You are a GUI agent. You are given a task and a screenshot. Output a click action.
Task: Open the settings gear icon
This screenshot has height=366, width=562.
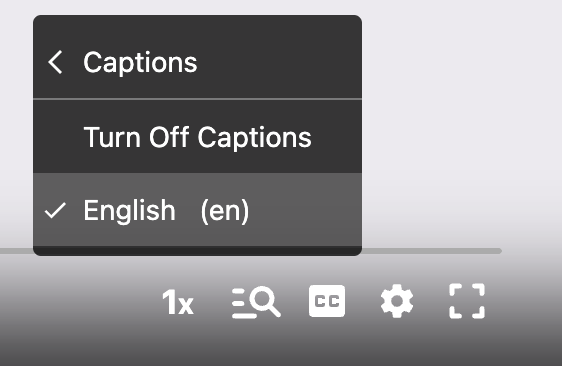[x=397, y=301]
